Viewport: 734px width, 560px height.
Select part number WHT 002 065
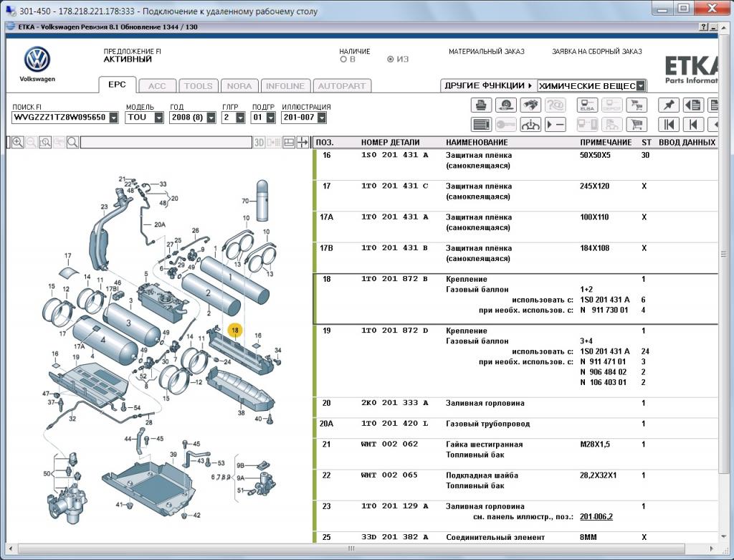389,475
